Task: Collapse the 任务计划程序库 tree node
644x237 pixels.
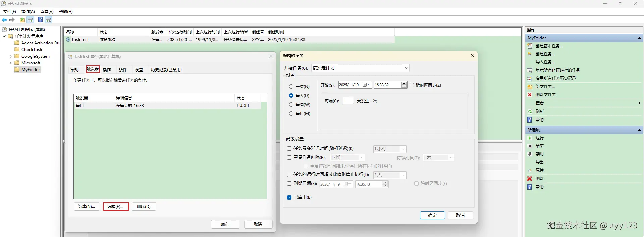Action: [4, 36]
